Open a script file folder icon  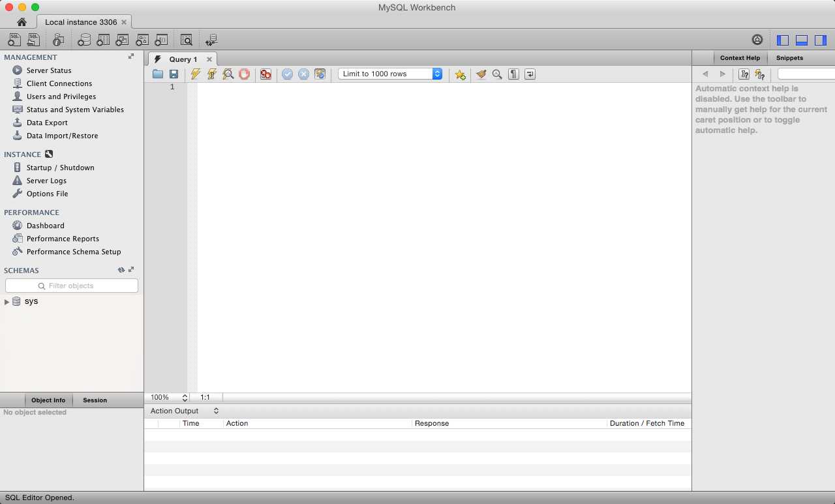(x=158, y=74)
